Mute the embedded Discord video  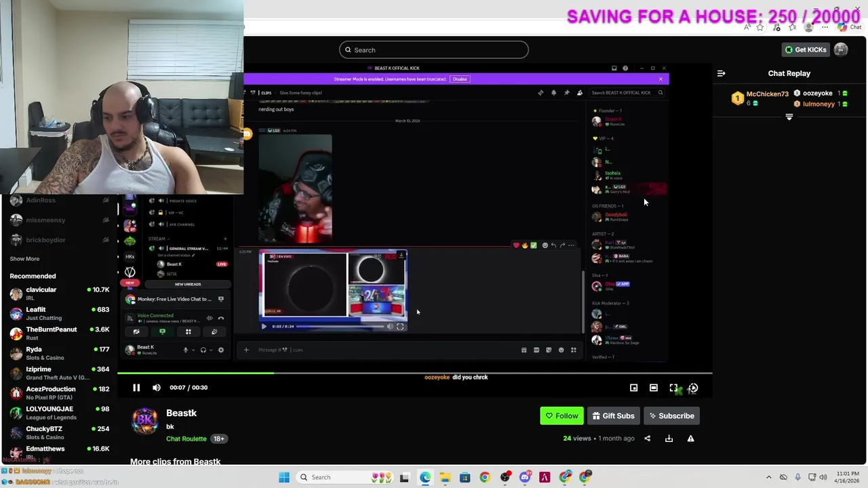click(390, 327)
